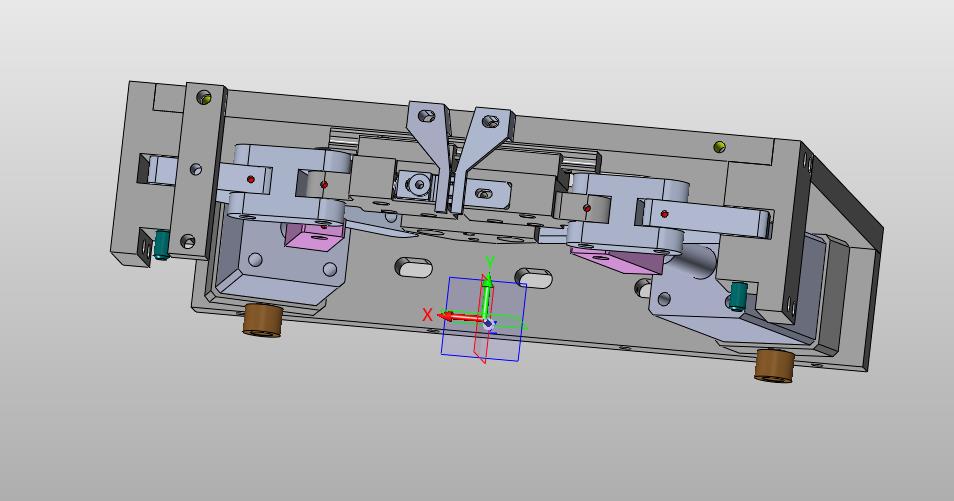Select the hex bolt head in the center block
The height and width of the screenshot is (501, 954).
point(419,183)
